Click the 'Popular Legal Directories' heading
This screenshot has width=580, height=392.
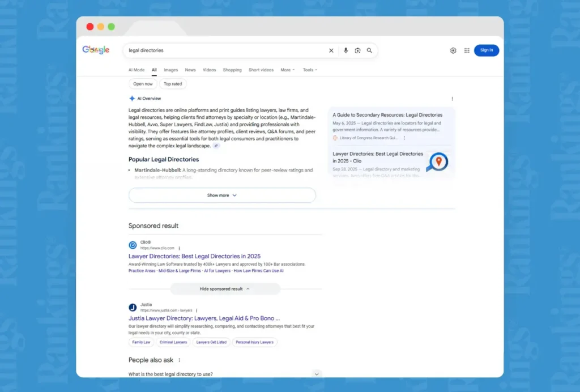click(x=164, y=159)
